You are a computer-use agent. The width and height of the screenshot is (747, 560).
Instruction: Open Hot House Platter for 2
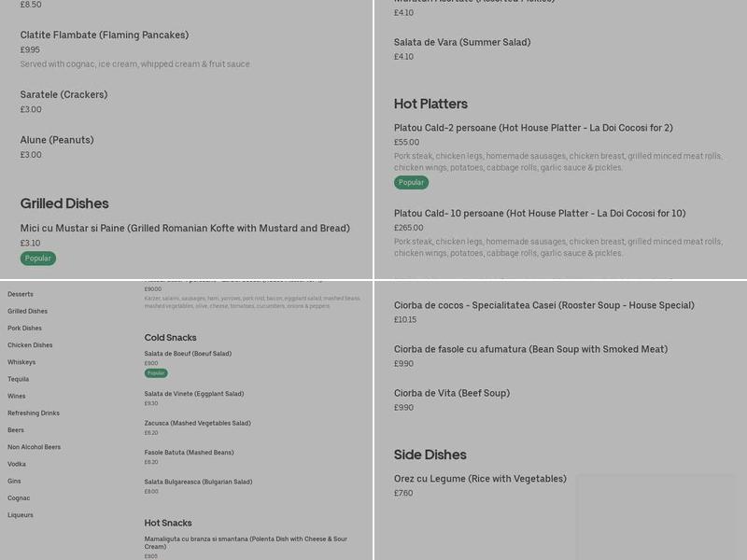[533, 128]
